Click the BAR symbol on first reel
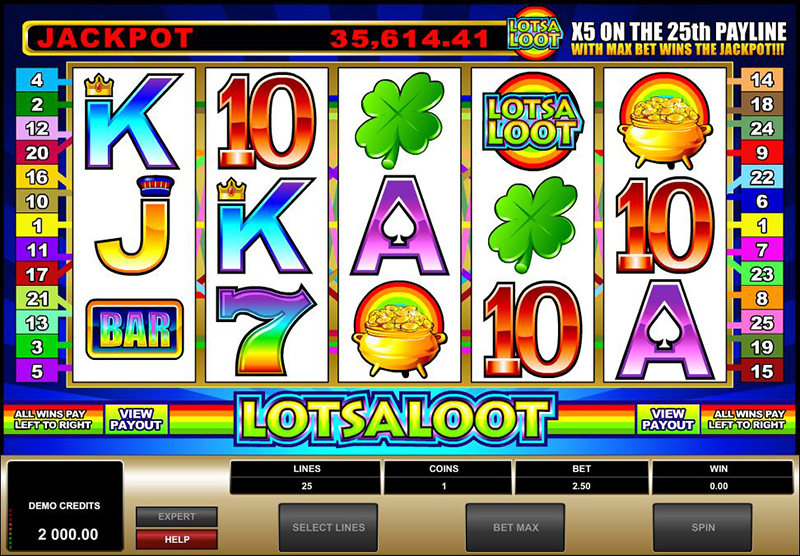This screenshot has height=556, width=800. pos(134,329)
